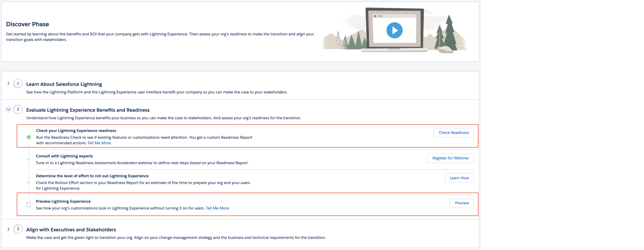This screenshot has width=644, height=250.
Task: Open Tell Me More link under readiness check
Action: point(99,143)
